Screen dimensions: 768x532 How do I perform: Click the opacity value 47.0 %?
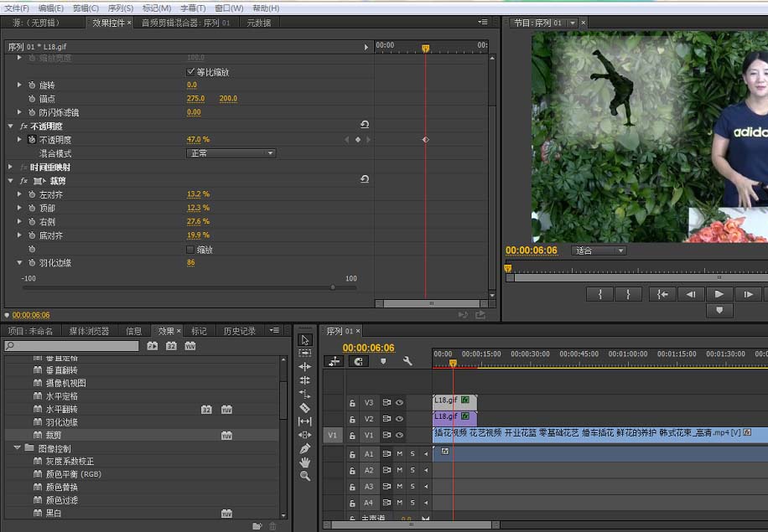point(198,139)
